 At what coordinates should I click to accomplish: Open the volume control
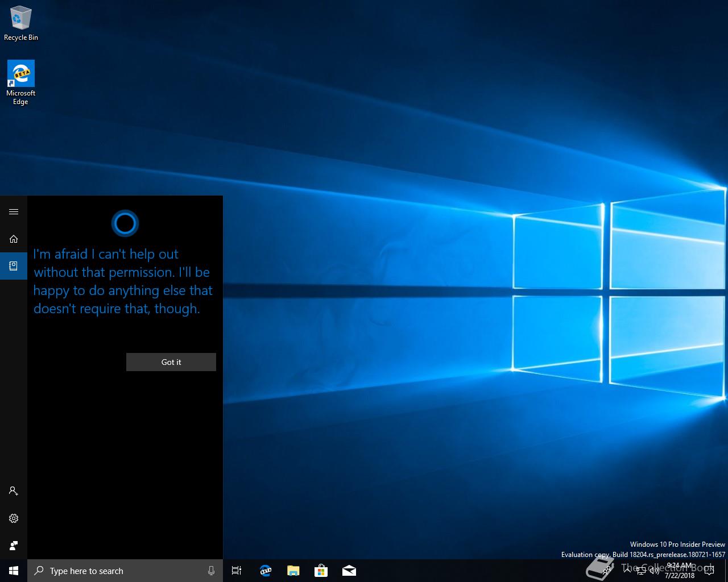coord(655,571)
